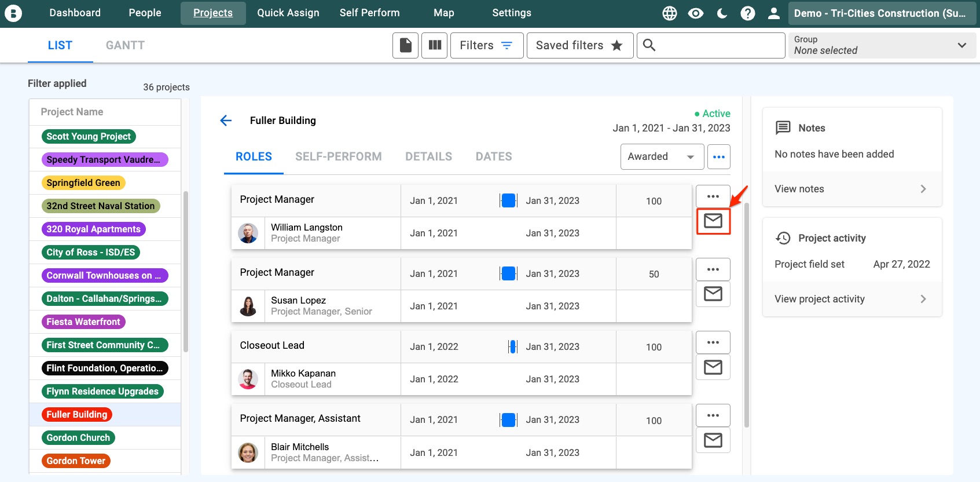Select Springfield Green project tag

click(83, 182)
